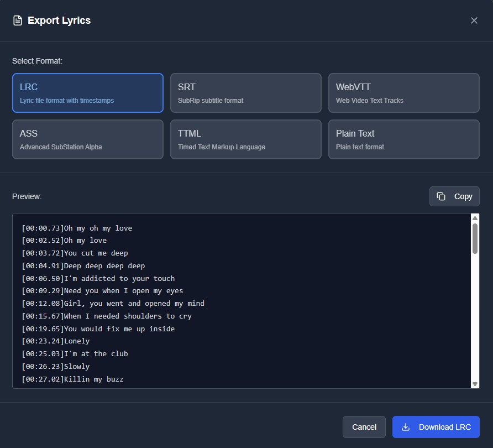Switch to the TTML format
This screenshot has width=493, height=448.
(246, 139)
